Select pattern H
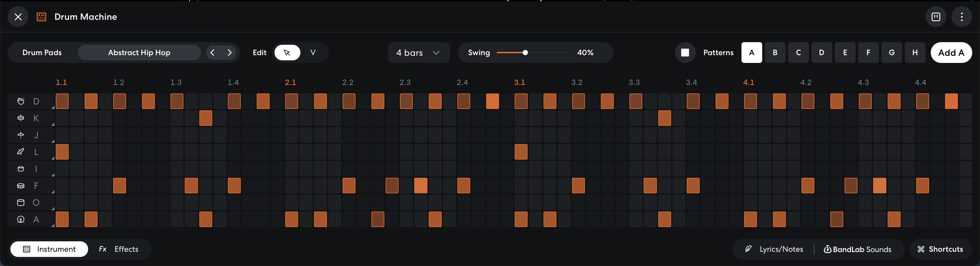 pyautogui.click(x=915, y=53)
